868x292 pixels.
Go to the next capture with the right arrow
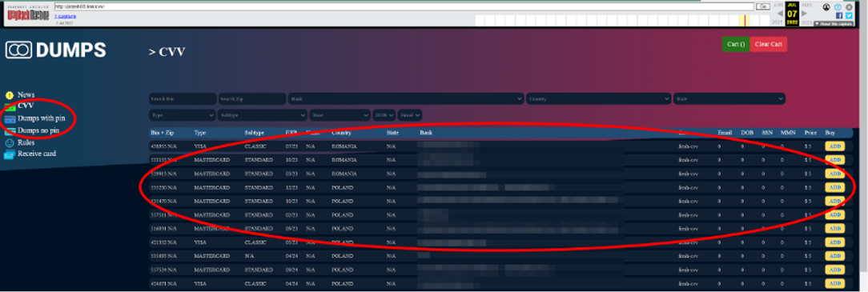[x=804, y=14]
